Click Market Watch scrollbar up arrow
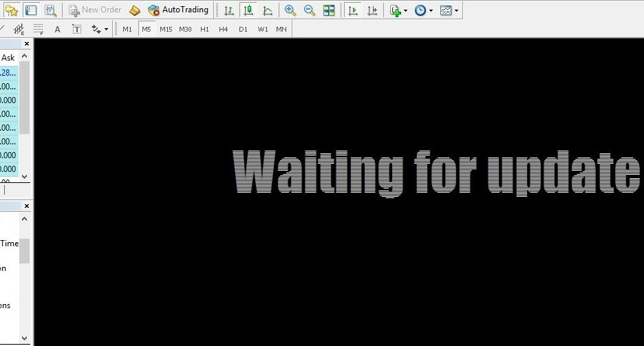 coord(25,56)
